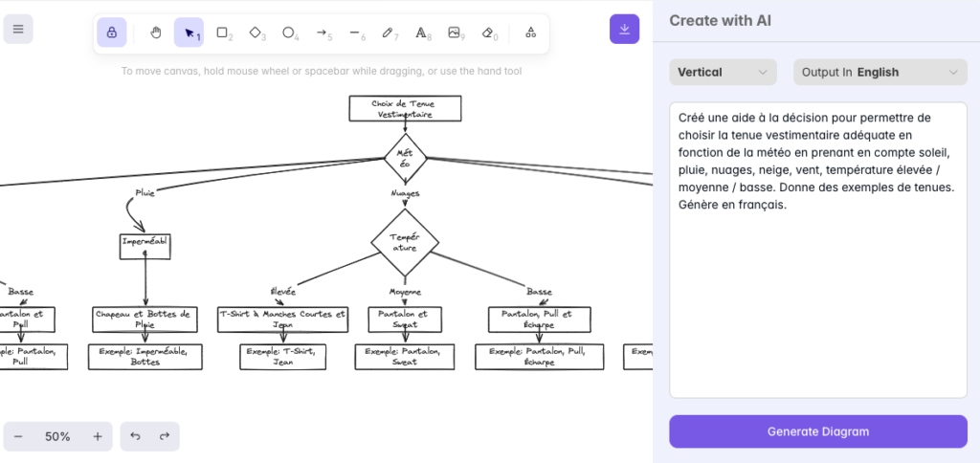This screenshot has width=980, height=463.
Task: Click inside the AI prompt text area
Action: (817, 287)
